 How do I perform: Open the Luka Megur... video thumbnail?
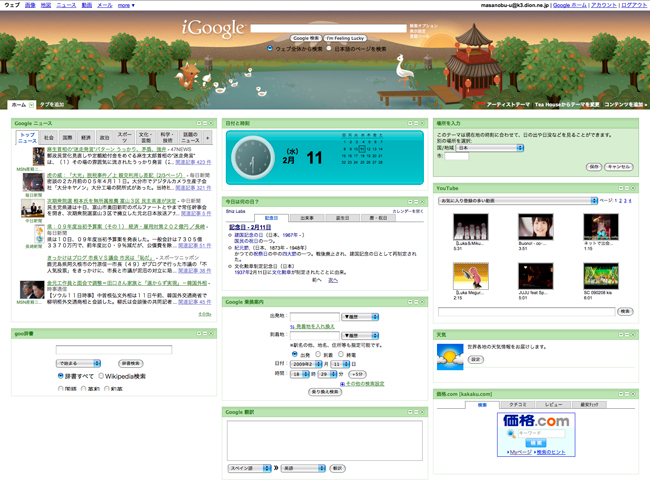[471, 276]
